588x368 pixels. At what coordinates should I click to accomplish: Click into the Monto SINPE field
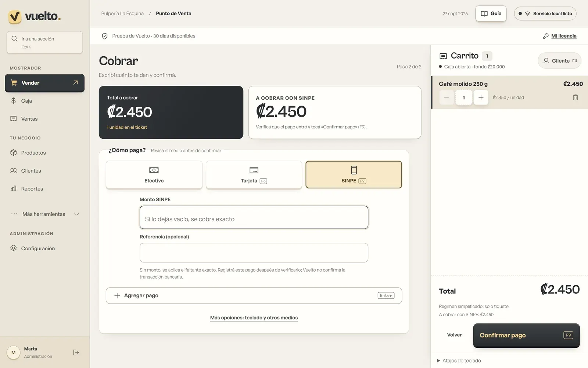point(254,217)
